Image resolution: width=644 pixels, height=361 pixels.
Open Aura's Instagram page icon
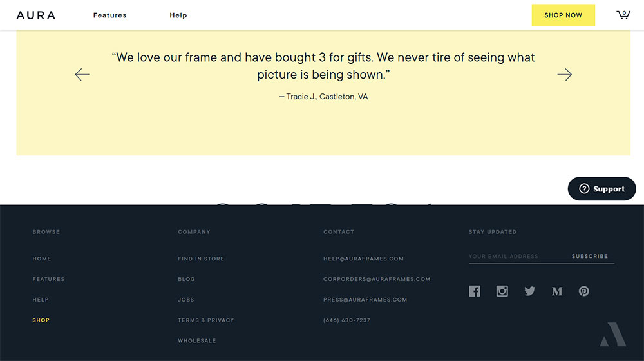(x=502, y=291)
